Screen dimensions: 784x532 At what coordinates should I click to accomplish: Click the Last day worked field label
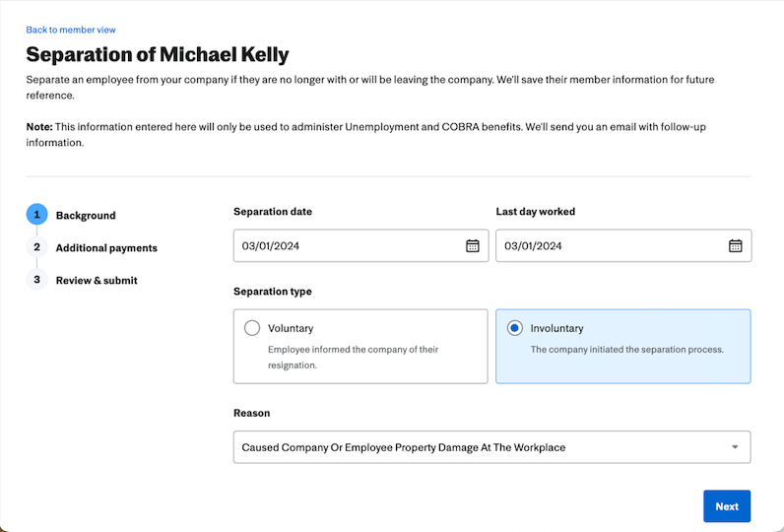point(536,212)
